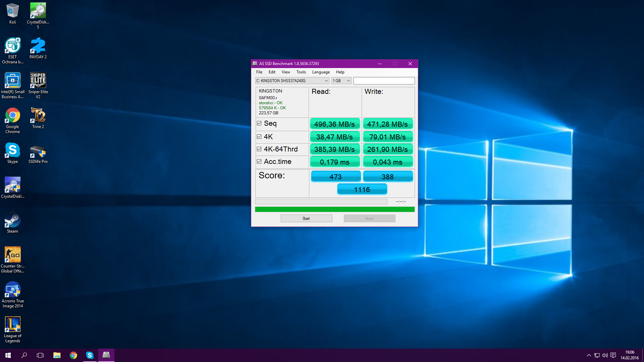Click the green overall progress bar
The width and height of the screenshot is (644, 362).
(335, 209)
